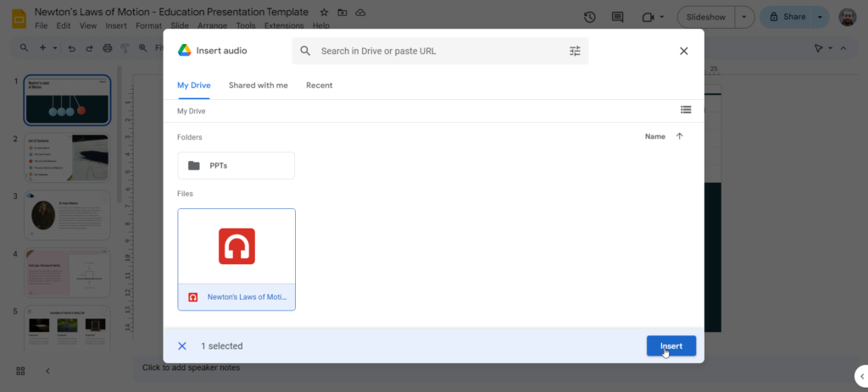Select the Newton's Laws of Motion audio file
The height and width of the screenshot is (392, 868).
pyautogui.click(x=236, y=259)
